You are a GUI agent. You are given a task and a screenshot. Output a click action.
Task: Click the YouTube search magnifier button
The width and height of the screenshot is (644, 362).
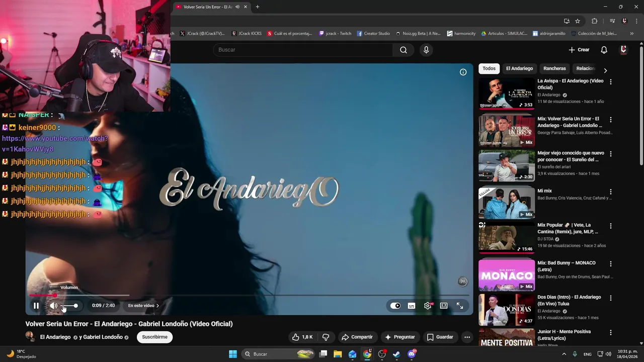click(x=404, y=50)
